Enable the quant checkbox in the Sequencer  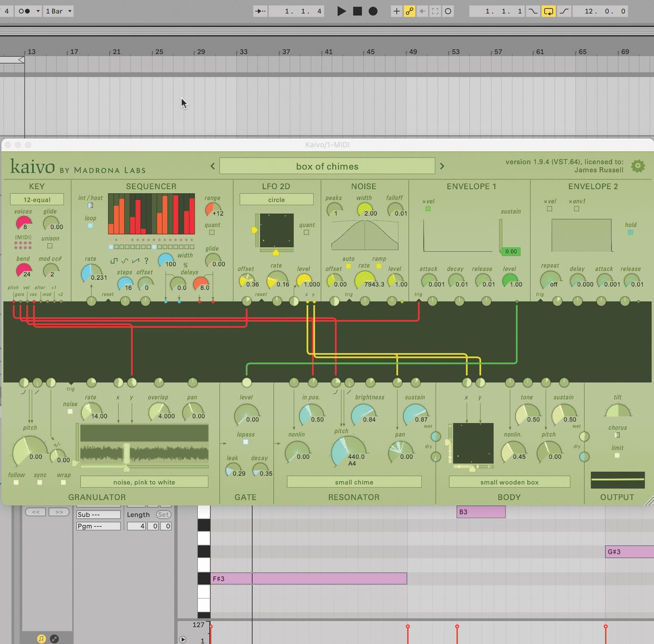click(211, 231)
